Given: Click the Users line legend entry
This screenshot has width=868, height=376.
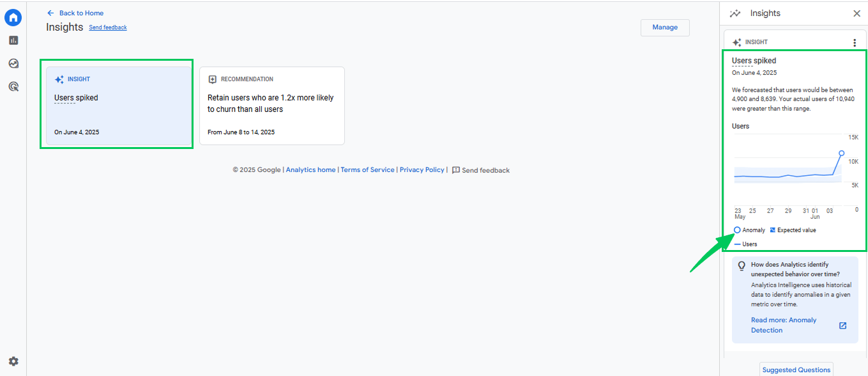Looking at the screenshot, I should click(745, 244).
